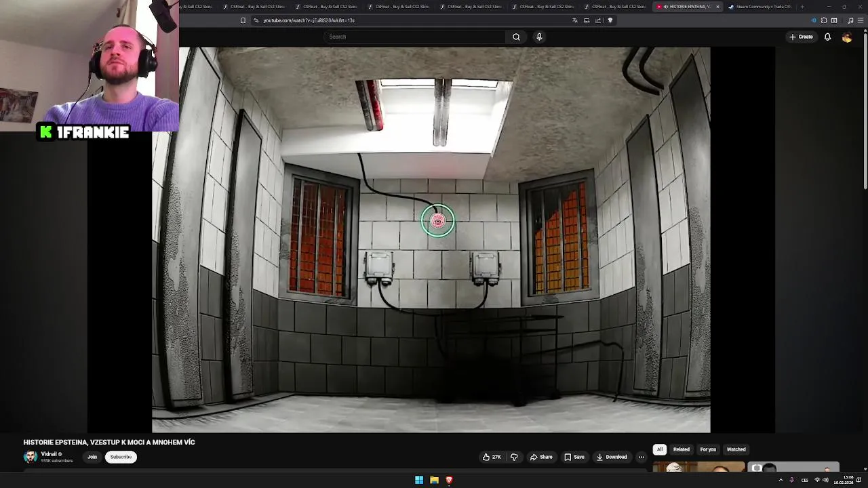Click the Brave icon on the taskbar
Image resolution: width=868 pixels, height=488 pixels.
coord(449,480)
